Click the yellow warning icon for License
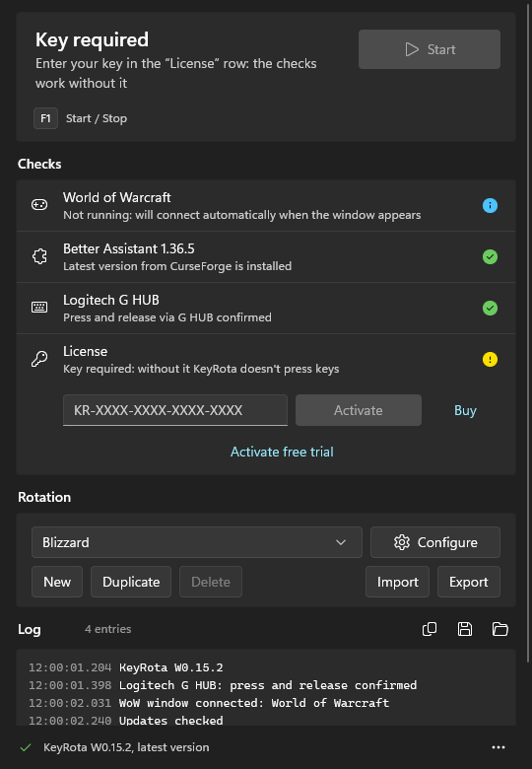 pyautogui.click(x=490, y=360)
